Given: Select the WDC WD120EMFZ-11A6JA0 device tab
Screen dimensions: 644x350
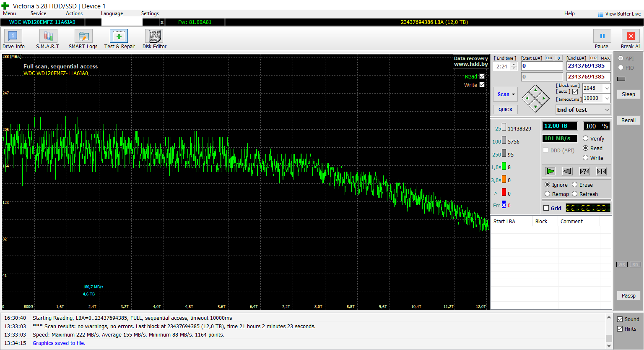Looking at the screenshot, I should point(42,22).
